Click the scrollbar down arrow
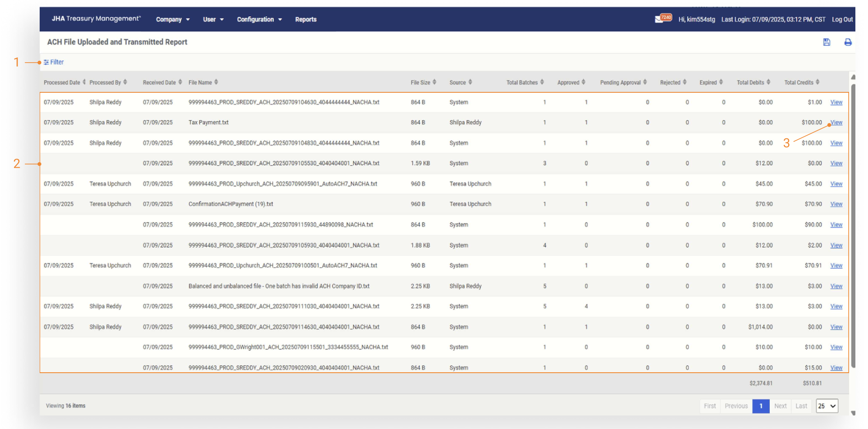Screen dimensions: 868x429 coord(853,413)
